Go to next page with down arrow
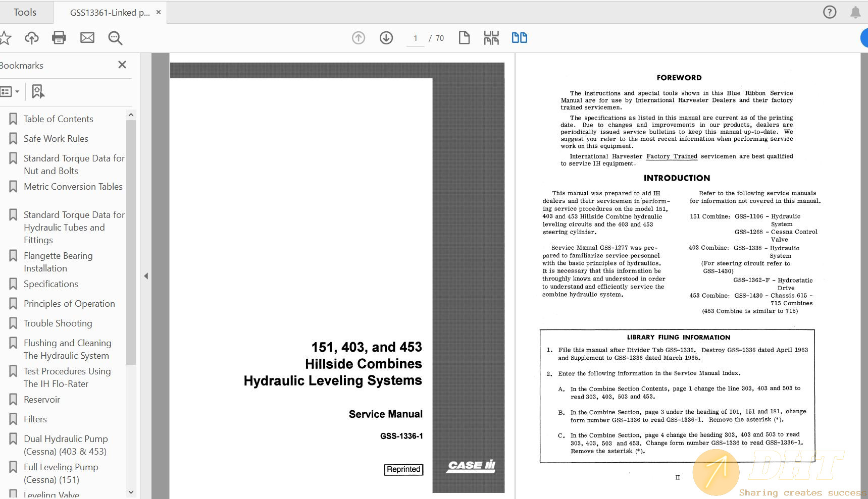Image resolution: width=868 pixels, height=499 pixels. (386, 38)
